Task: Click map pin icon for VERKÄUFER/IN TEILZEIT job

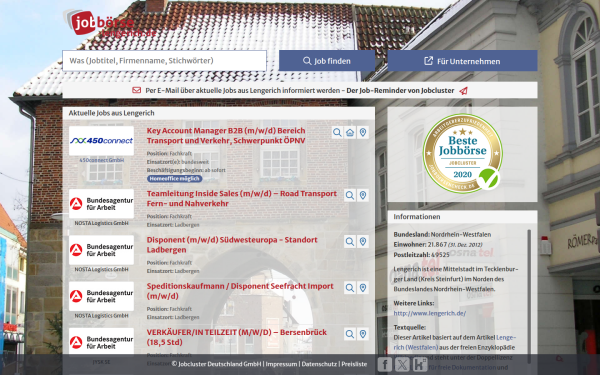Action: click(x=363, y=334)
